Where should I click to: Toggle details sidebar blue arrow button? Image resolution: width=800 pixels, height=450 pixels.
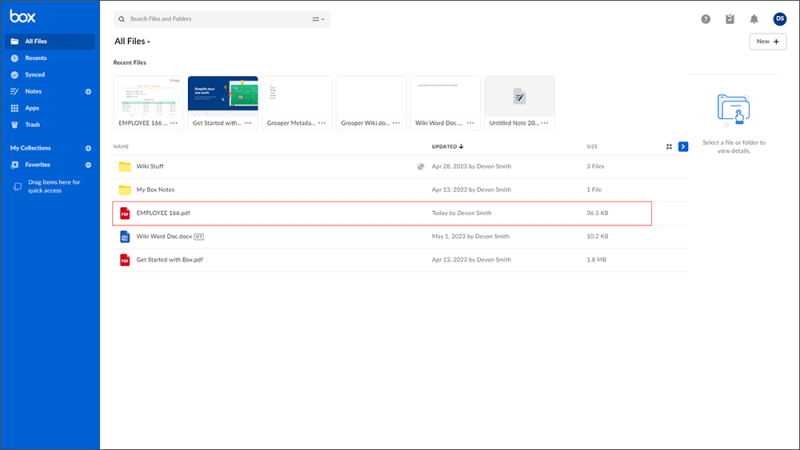(x=683, y=147)
